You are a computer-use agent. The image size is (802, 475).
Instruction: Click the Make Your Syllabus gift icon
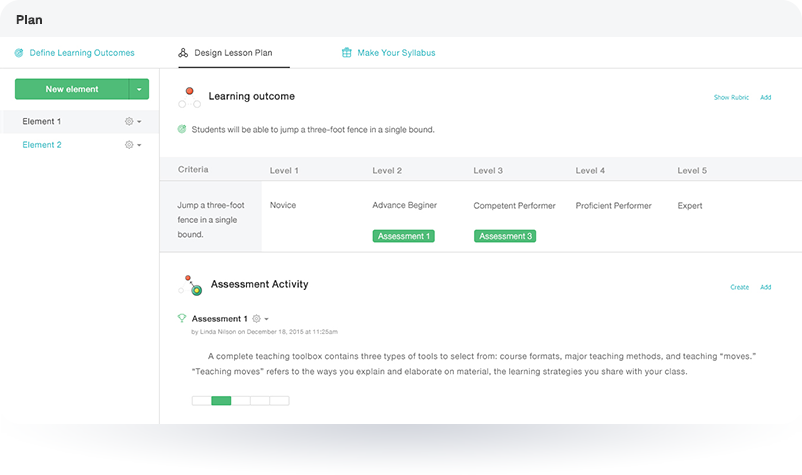[347, 53]
